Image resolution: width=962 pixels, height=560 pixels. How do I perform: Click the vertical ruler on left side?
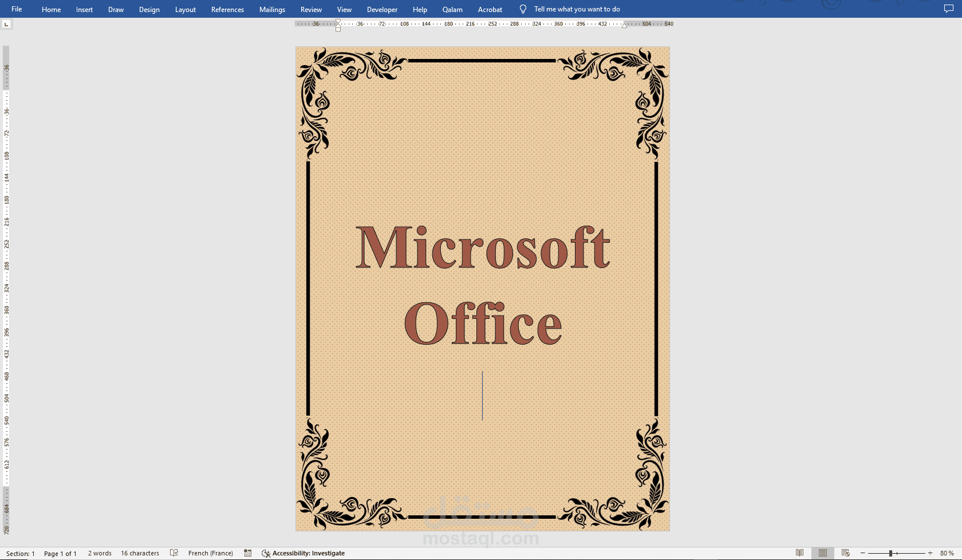pos(6,291)
